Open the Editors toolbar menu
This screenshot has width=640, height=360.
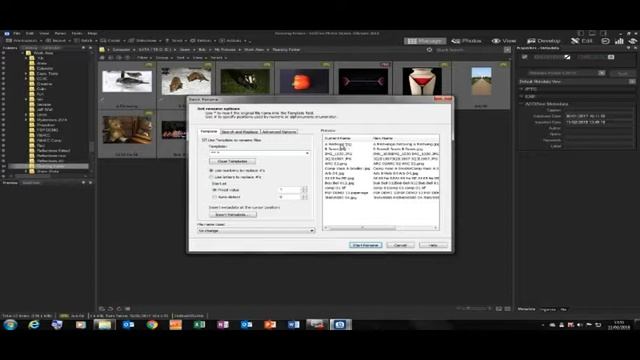[202, 41]
